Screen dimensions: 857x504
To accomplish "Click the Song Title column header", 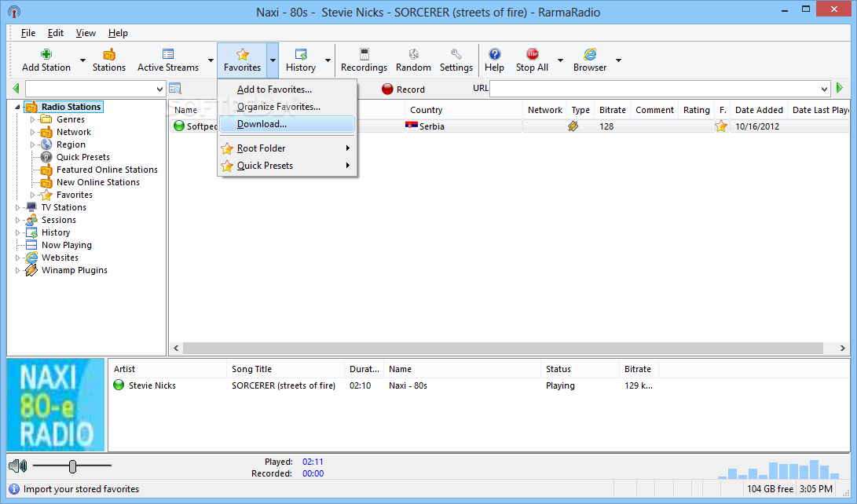I will [x=285, y=369].
